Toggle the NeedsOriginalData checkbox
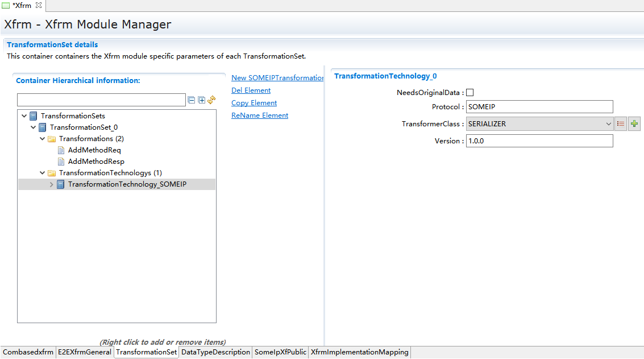Image resolution: width=644 pixels, height=359 pixels. tap(470, 93)
